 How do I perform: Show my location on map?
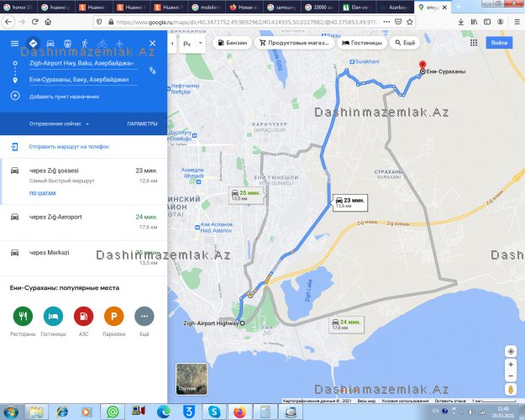pos(511,351)
